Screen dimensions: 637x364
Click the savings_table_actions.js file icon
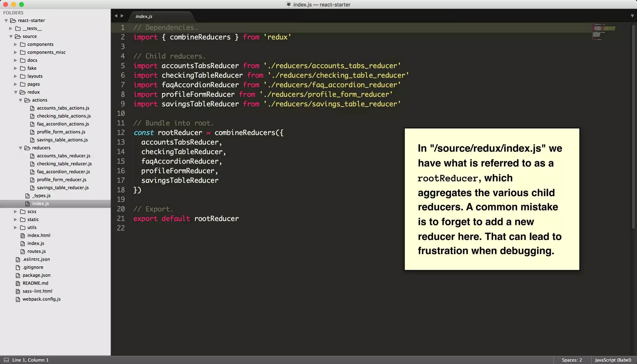tap(32, 140)
